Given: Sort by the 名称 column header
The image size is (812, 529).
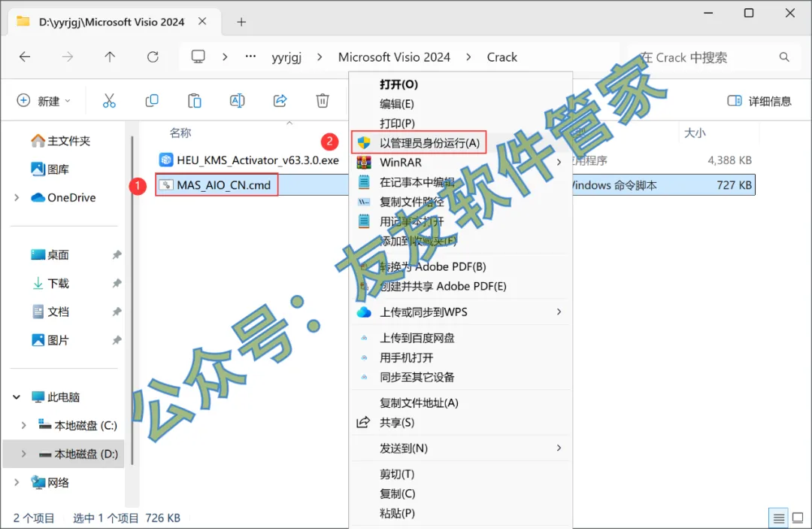Looking at the screenshot, I should (x=180, y=132).
